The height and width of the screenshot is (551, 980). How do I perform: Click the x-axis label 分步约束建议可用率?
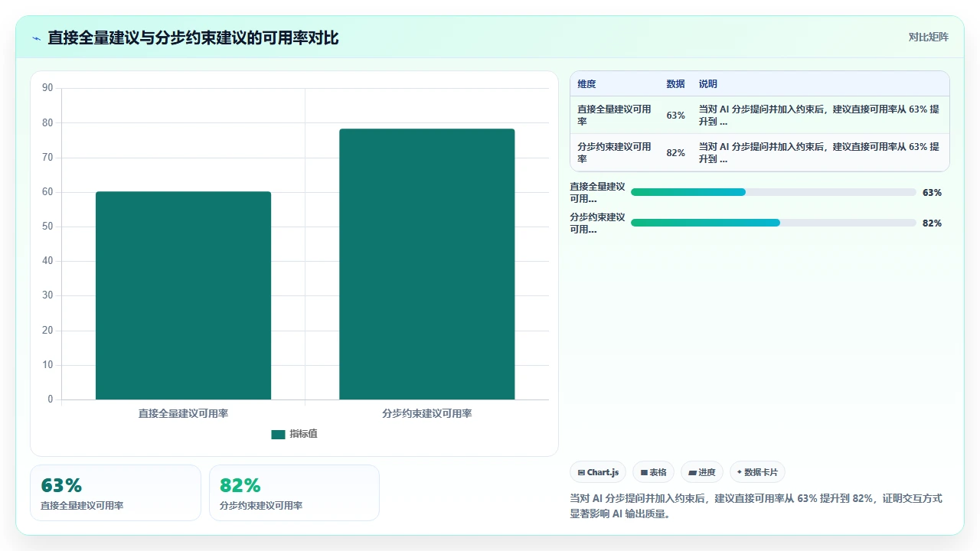click(x=427, y=413)
